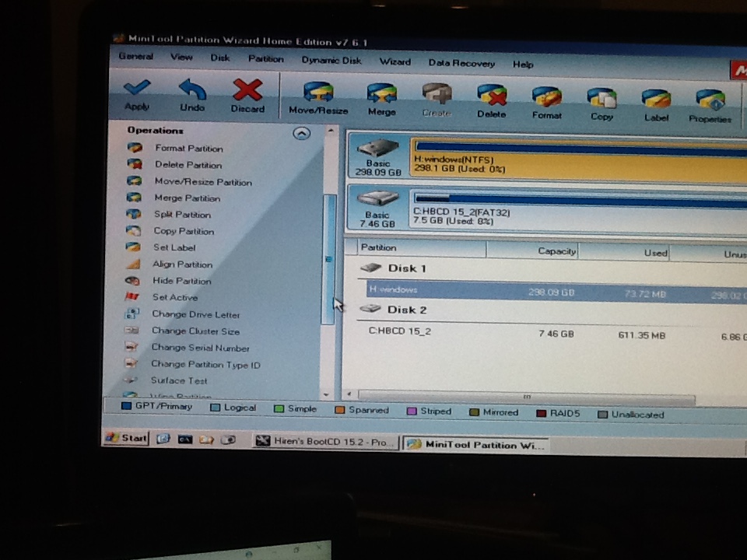This screenshot has width=747, height=560.
Task: Switch to Hiren's BootCD taskbar window
Action: click(x=326, y=442)
